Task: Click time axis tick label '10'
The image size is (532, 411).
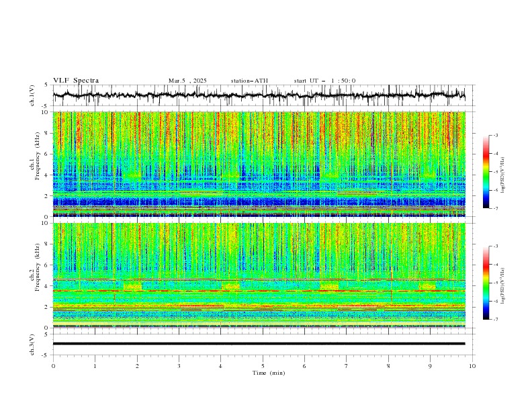Action: (x=472, y=366)
